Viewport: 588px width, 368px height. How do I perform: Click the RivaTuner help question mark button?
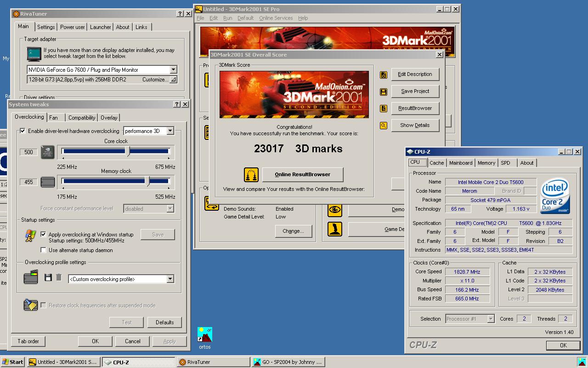point(180,14)
